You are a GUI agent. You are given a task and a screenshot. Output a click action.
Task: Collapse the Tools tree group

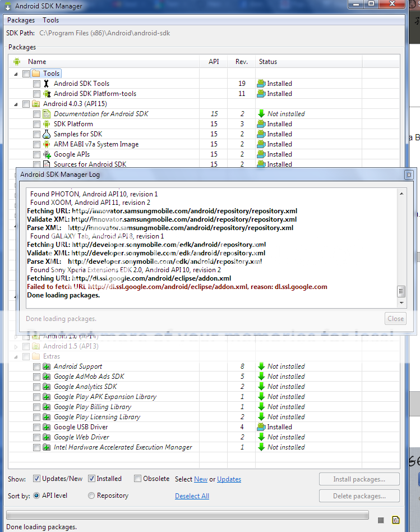(16, 74)
